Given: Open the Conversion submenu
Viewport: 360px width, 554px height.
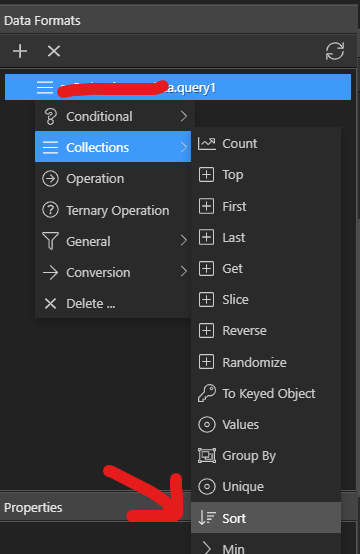Looking at the screenshot, I should (113, 272).
